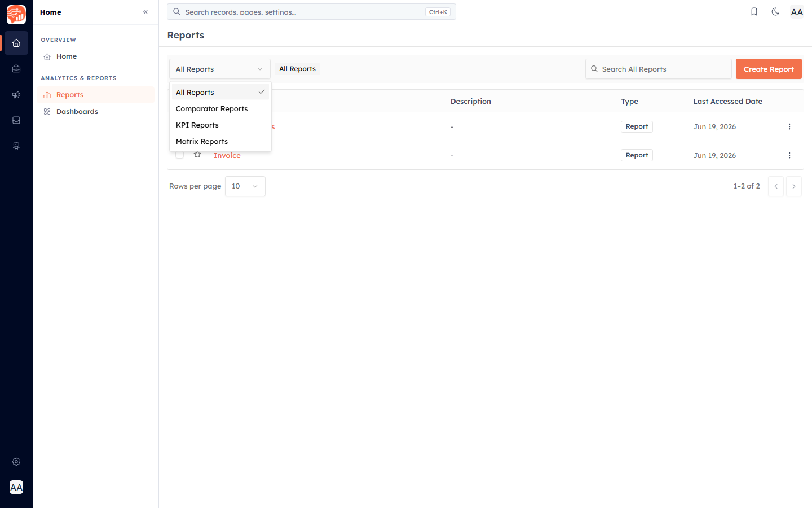Go to next page of reports
The image size is (812, 508).
coord(794,186)
